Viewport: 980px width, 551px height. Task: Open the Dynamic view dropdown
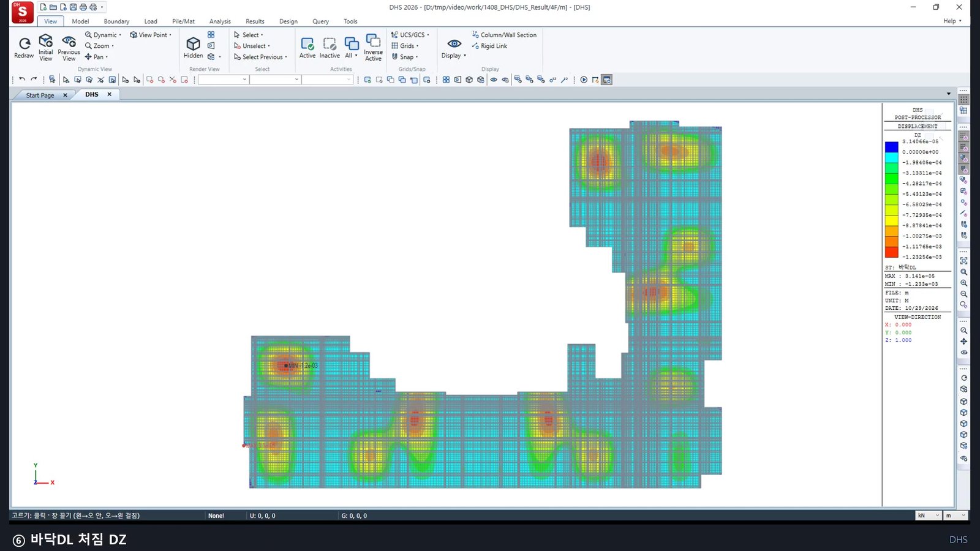(103, 35)
